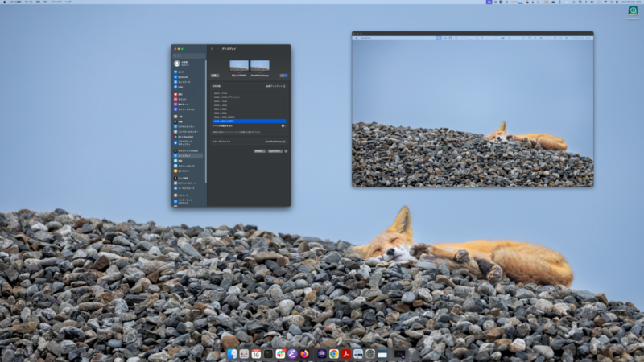Click the date and time in menu bar
Image resolution: width=644 pixels, height=362 pixels.
coord(632,2)
